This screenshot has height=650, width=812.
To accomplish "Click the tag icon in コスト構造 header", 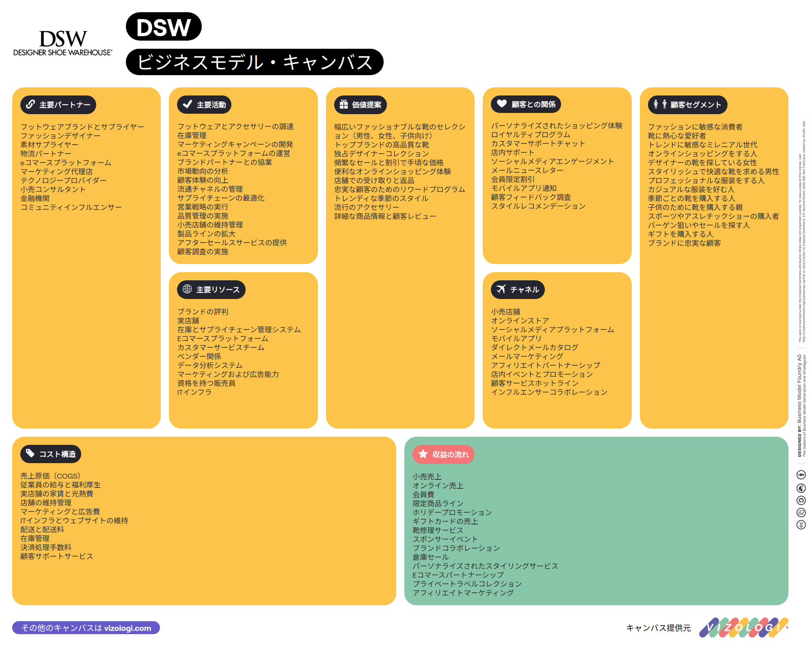I will 30,453.
